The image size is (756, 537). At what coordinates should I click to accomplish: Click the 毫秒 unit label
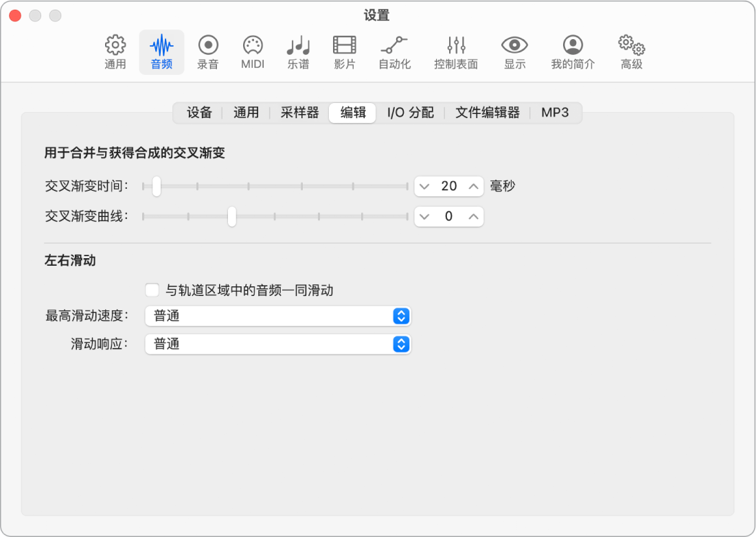click(x=503, y=186)
